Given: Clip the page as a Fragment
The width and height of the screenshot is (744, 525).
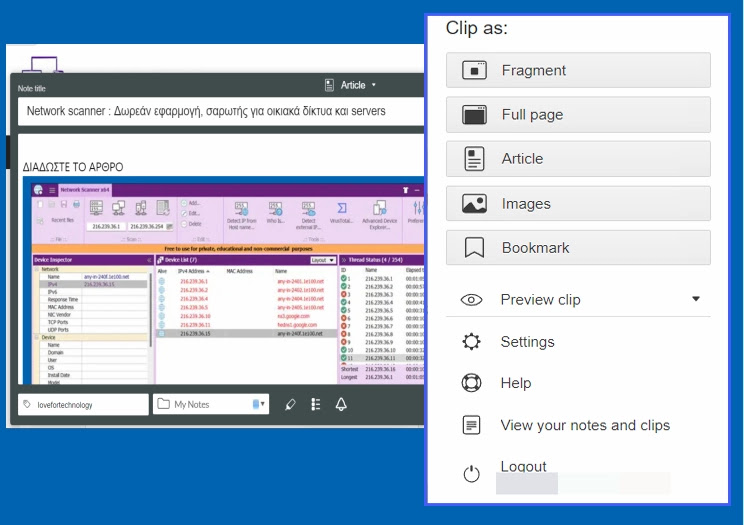Looking at the screenshot, I should pos(578,70).
